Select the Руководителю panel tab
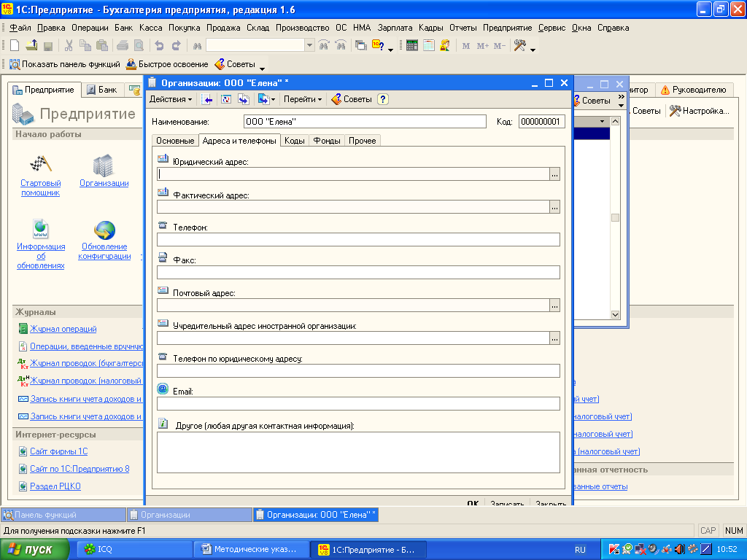747x560 pixels. pyautogui.click(x=694, y=90)
